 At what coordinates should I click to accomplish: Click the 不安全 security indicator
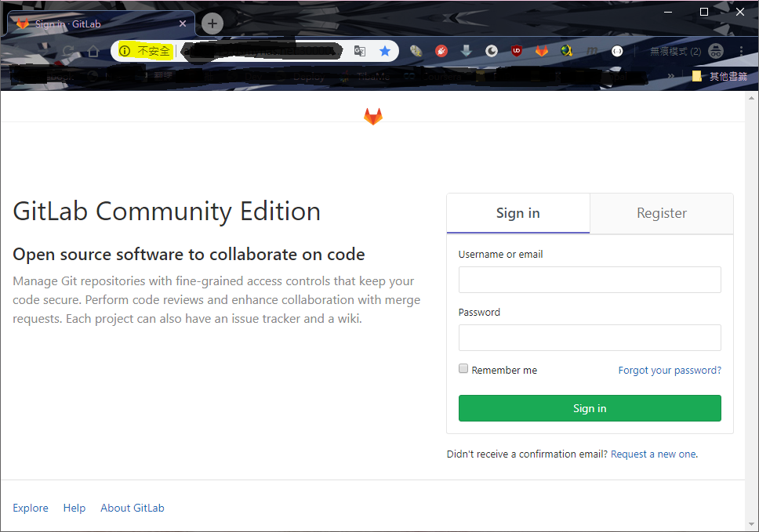(x=144, y=50)
